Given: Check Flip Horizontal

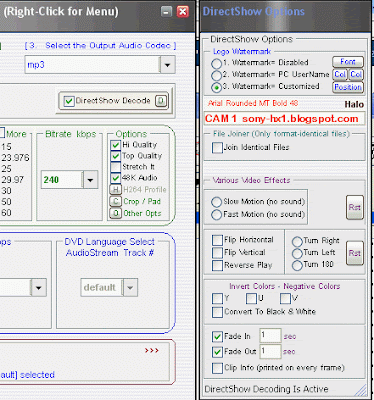Looking at the screenshot, I should click(217, 240).
